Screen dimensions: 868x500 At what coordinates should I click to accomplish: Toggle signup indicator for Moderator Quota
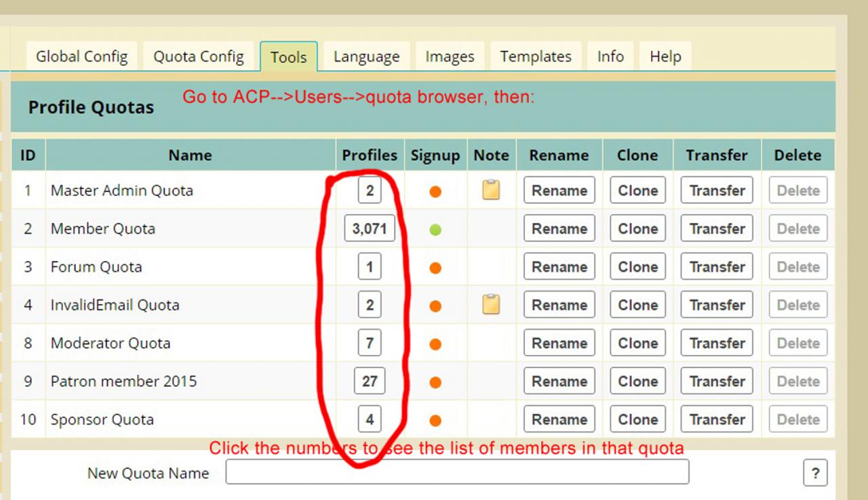tap(435, 344)
